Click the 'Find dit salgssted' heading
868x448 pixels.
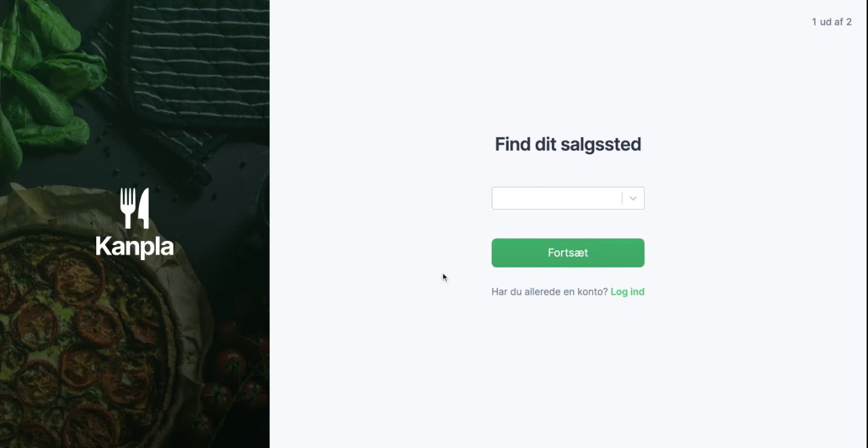(x=568, y=144)
